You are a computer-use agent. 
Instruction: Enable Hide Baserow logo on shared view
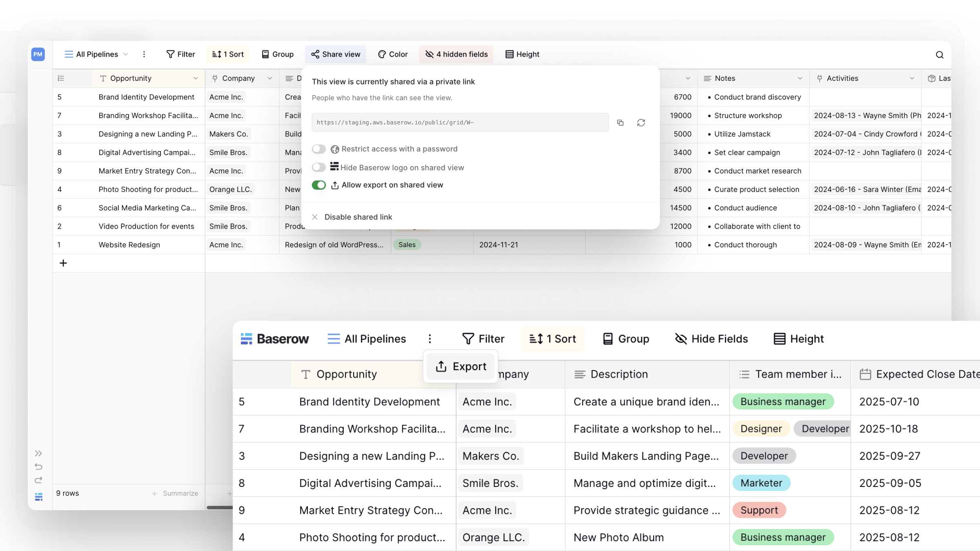click(x=319, y=167)
